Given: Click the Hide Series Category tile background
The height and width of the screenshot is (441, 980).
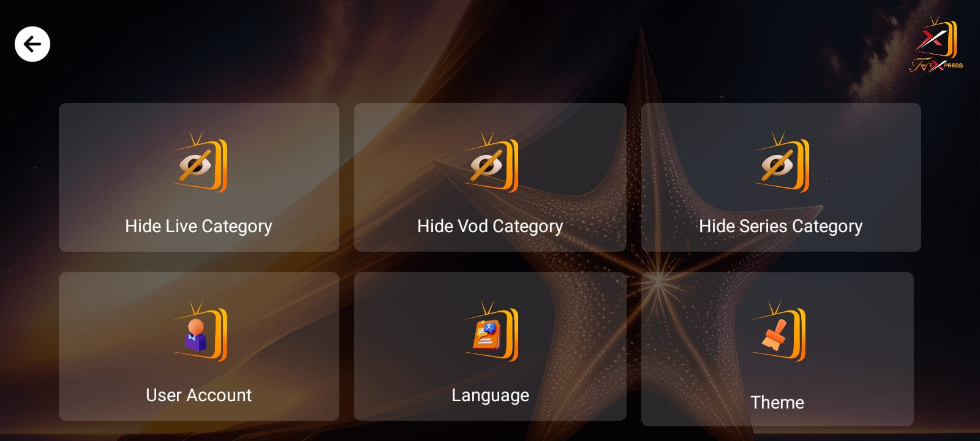Looking at the screenshot, I should coord(781,177).
